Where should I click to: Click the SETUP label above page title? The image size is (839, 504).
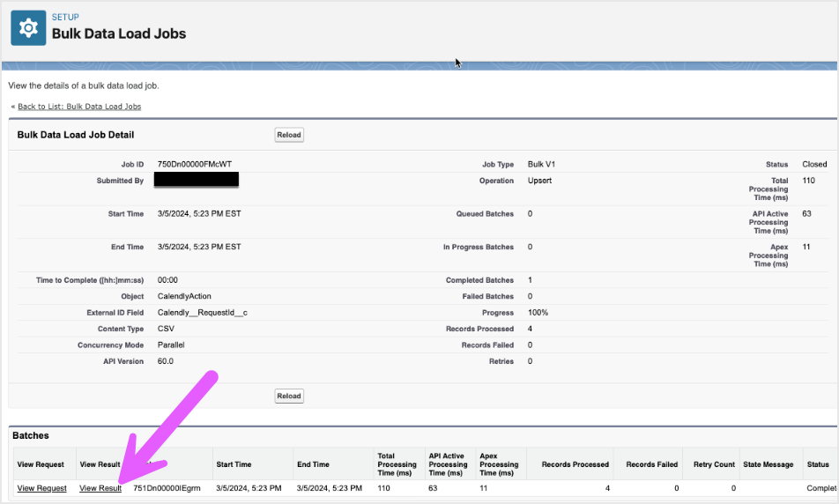(x=65, y=17)
